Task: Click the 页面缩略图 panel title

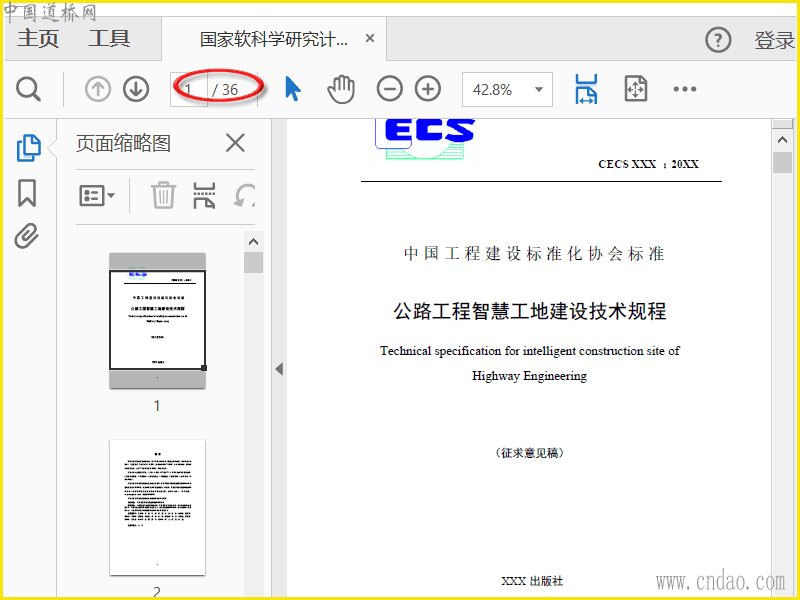Action: [123, 143]
